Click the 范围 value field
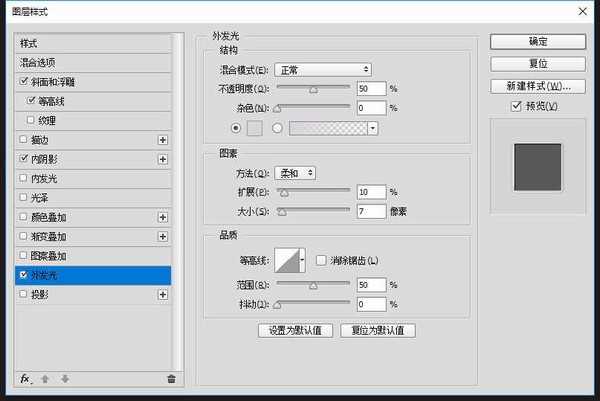The width and height of the screenshot is (600, 401). (x=372, y=285)
